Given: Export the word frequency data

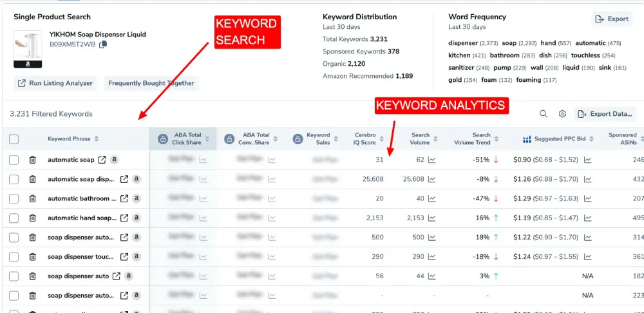Looking at the screenshot, I should tap(612, 19).
